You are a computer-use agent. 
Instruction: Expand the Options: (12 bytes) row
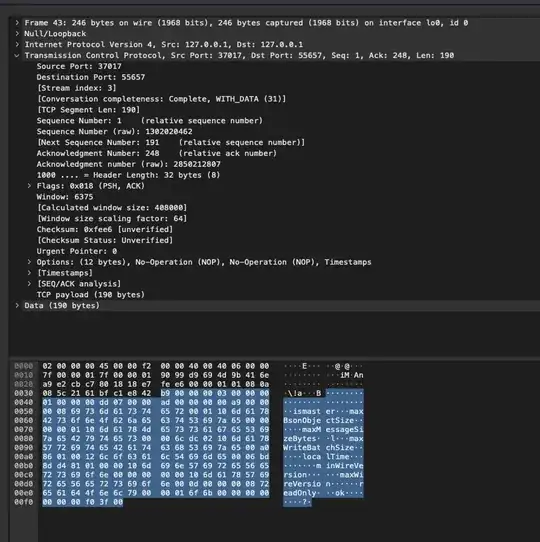pyautogui.click(x=29, y=262)
